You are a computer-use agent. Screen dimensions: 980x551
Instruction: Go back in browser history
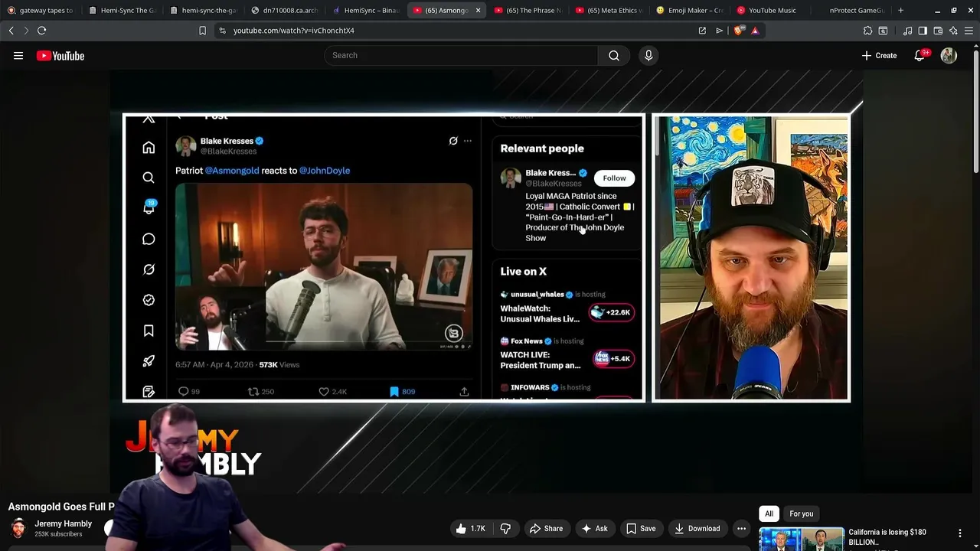coord(11,31)
